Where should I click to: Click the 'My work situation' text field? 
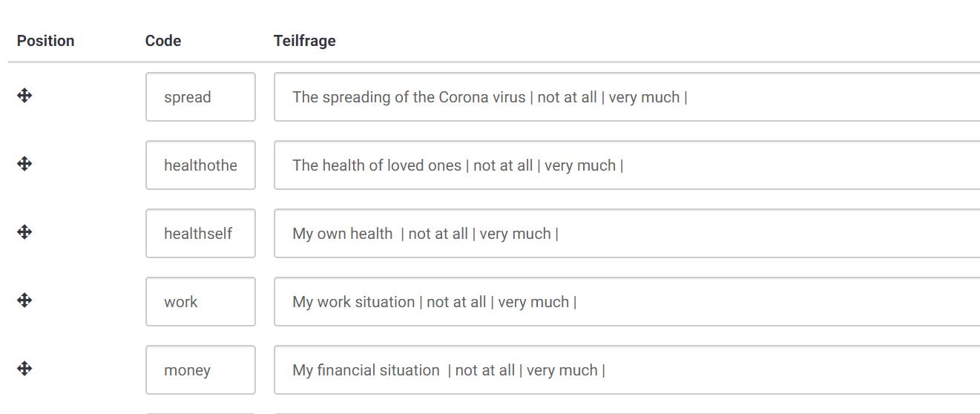click(x=627, y=301)
